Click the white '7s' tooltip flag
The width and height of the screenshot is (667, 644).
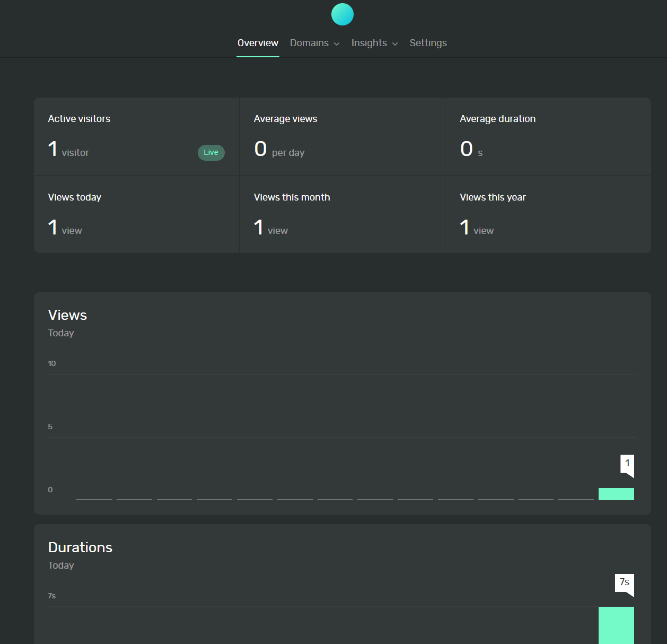point(625,582)
